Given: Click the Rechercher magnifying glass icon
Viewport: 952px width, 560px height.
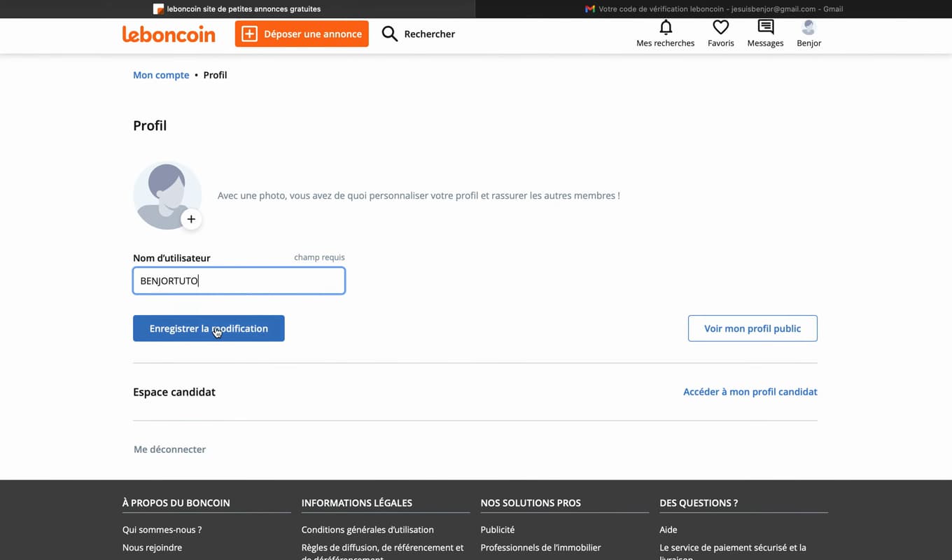Looking at the screenshot, I should 390,34.
